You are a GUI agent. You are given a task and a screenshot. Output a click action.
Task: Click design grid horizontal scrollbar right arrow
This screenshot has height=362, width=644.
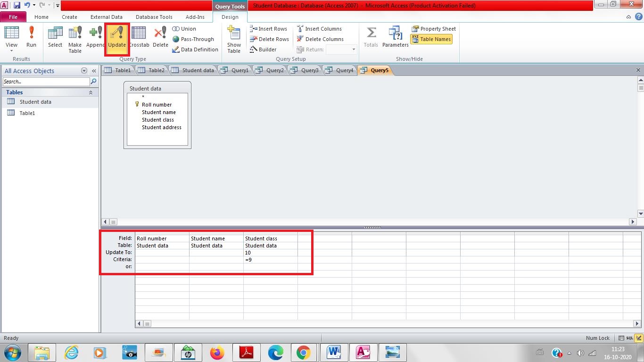click(x=637, y=324)
